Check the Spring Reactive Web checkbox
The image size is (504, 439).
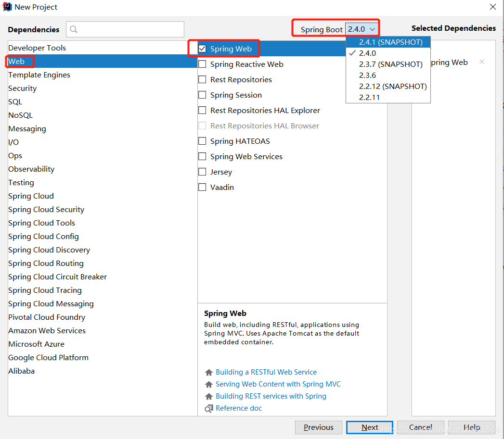[x=202, y=64]
